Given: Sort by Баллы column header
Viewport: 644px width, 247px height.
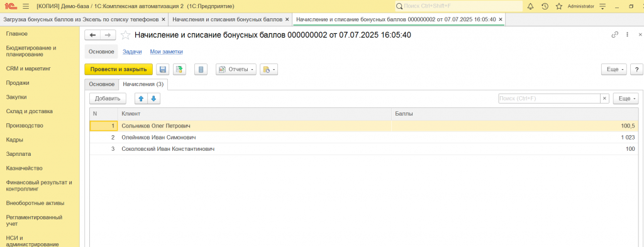Looking at the screenshot, I should point(515,114).
